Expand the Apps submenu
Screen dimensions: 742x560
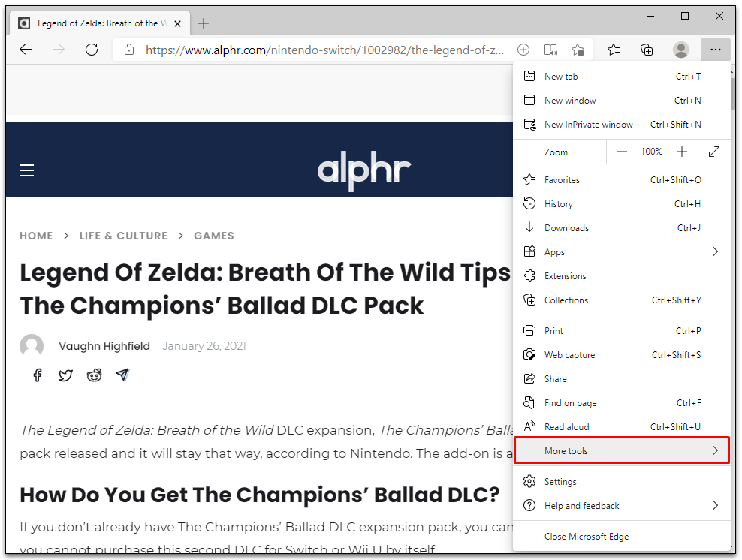point(622,251)
